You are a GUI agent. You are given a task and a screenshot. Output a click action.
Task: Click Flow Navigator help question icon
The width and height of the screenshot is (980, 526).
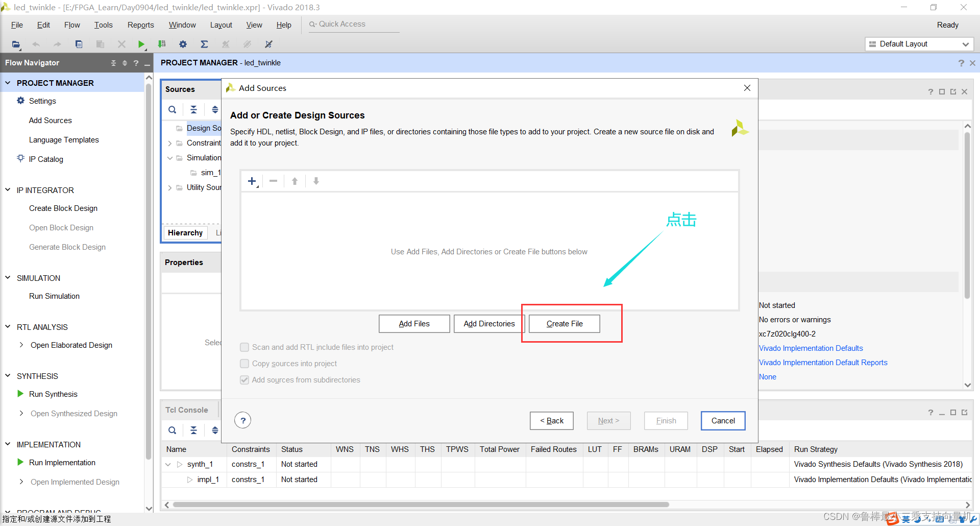(136, 63)
